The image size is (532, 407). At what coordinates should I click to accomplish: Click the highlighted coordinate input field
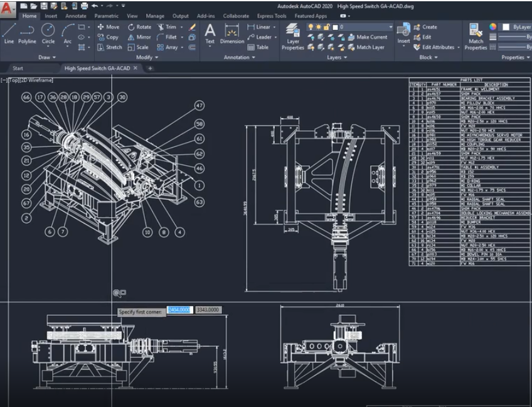[x=181, y=308]
